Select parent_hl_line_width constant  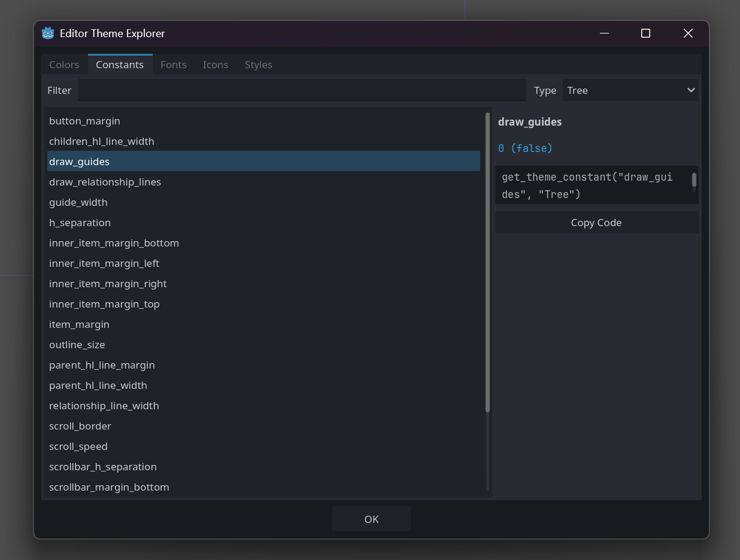(x=263, y=385)
